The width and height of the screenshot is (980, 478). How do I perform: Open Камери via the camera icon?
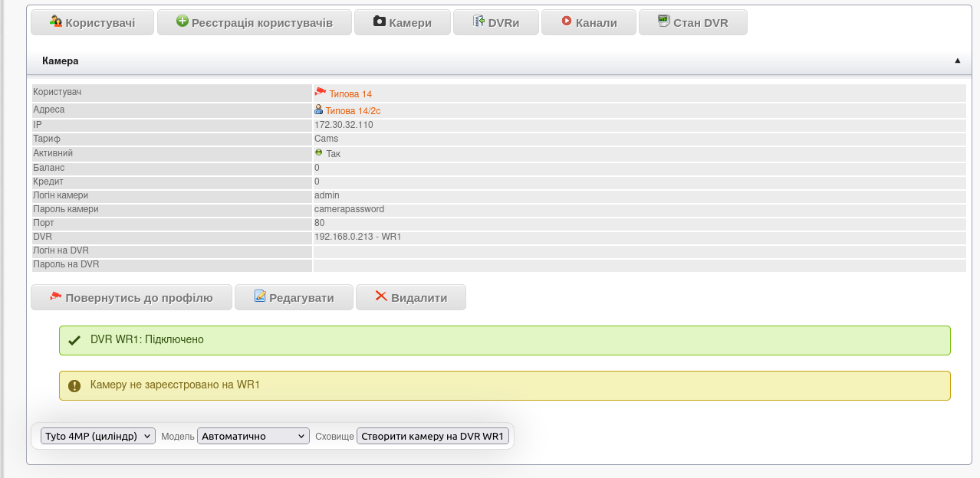point(380,21)
